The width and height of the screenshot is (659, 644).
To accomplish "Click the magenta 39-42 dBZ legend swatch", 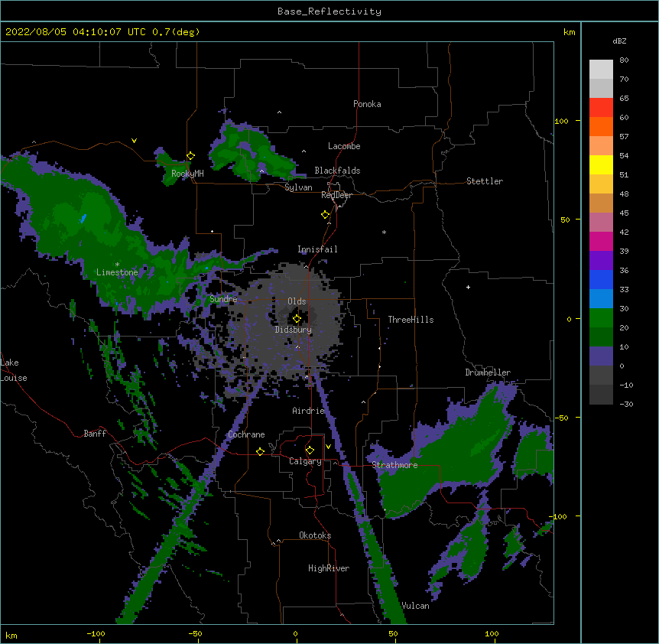I will point(601,241).
